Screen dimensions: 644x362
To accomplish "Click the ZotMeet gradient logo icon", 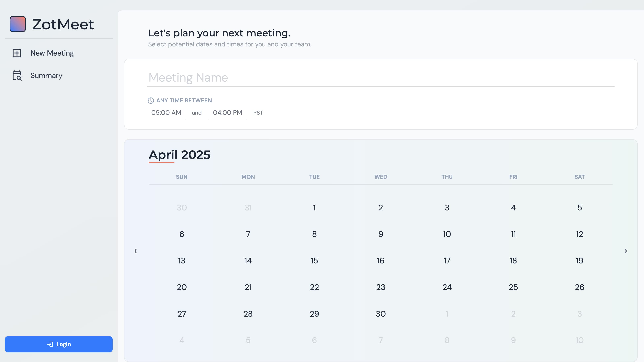I will [18, 24].
